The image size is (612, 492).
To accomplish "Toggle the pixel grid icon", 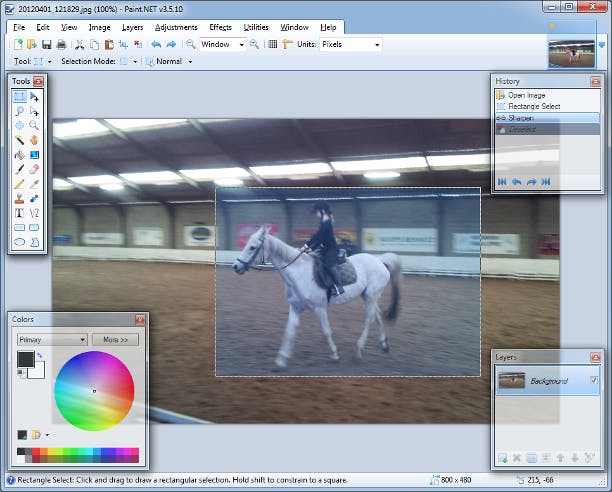I will click(x=273, y=44).
